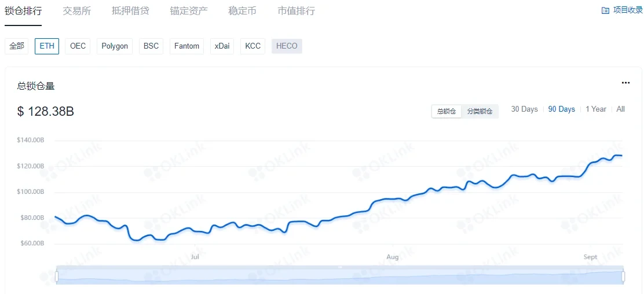Set chart range to 30 Days
Image resolution: width=644 pixels, height=294 pixels.
point(524,109)
